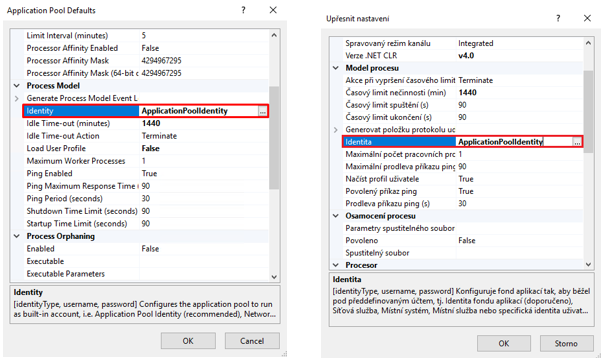Select Ping Enabled row

(x=146, y=173)
